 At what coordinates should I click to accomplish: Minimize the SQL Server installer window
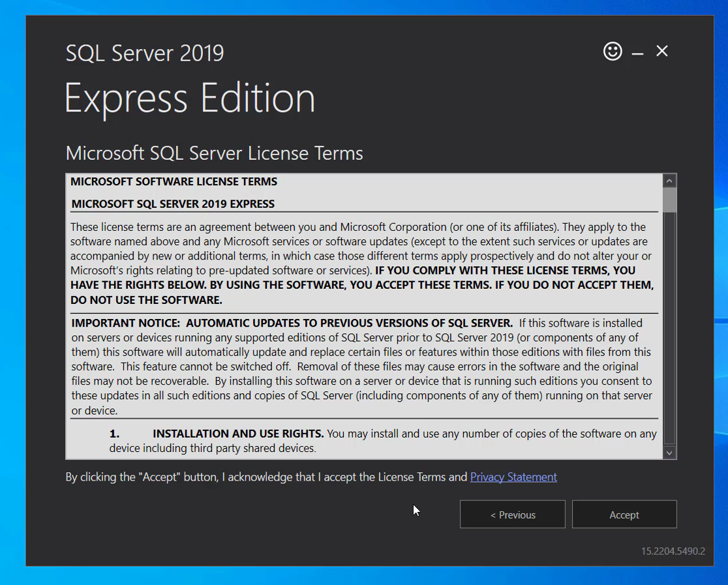pos(637,52)
